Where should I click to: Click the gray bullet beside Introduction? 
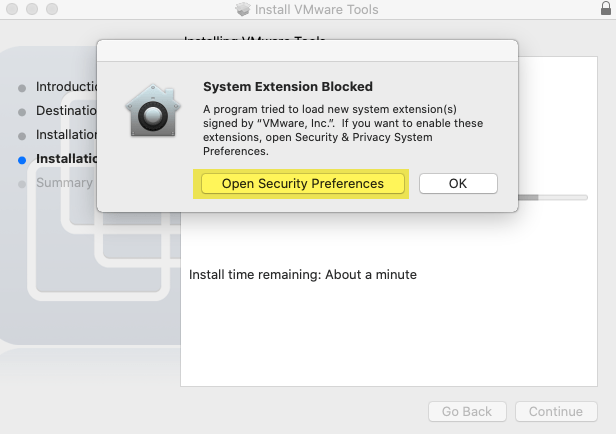[x=22, y=88]
